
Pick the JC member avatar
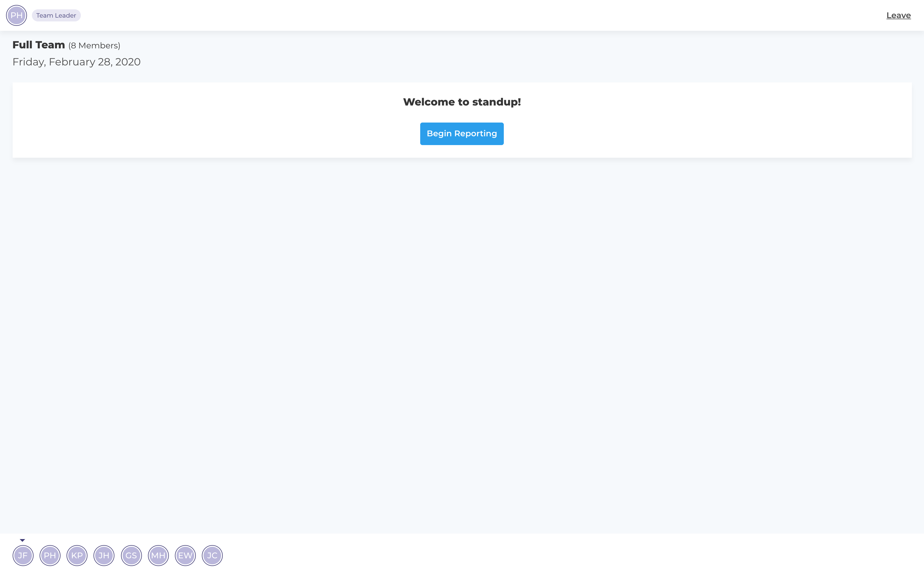212,555
